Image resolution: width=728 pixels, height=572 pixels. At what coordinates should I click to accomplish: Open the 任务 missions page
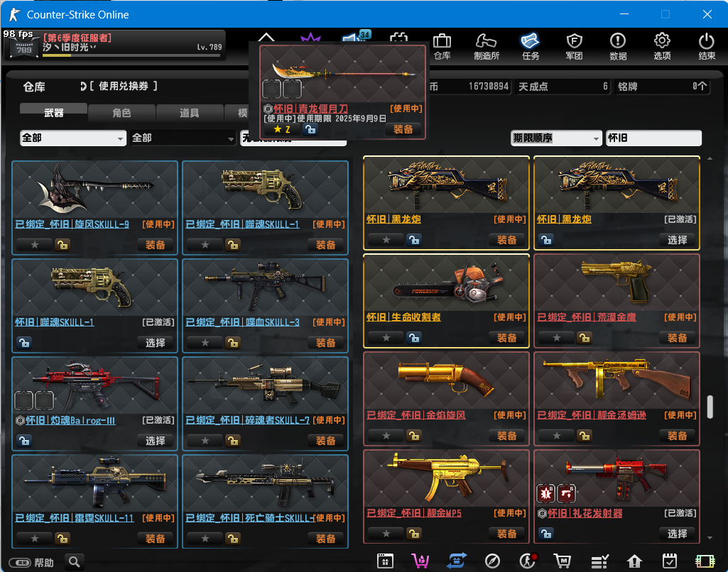coord(531,46)
